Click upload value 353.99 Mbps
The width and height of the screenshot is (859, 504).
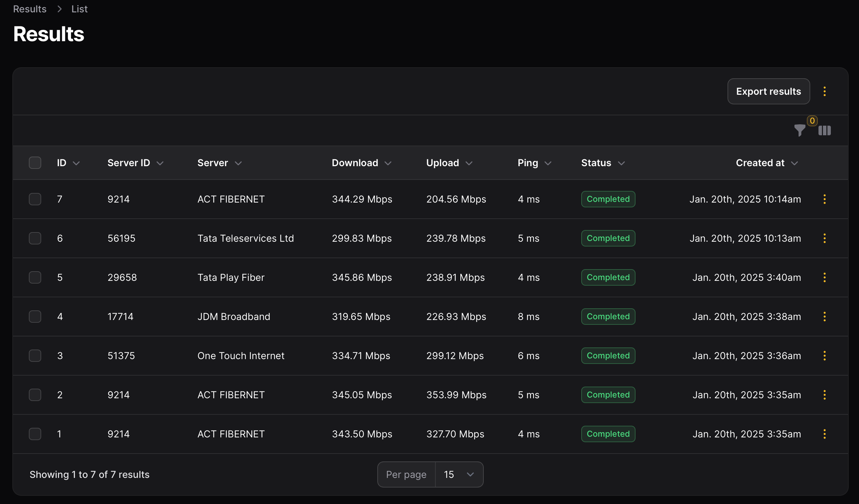(x=456, y=395)
